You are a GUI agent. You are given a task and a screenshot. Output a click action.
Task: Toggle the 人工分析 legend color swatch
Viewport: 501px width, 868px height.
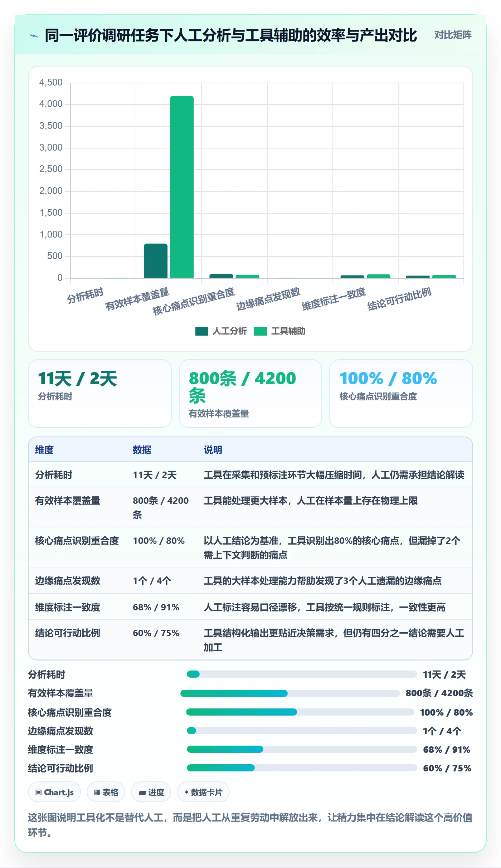coord(201,331)
